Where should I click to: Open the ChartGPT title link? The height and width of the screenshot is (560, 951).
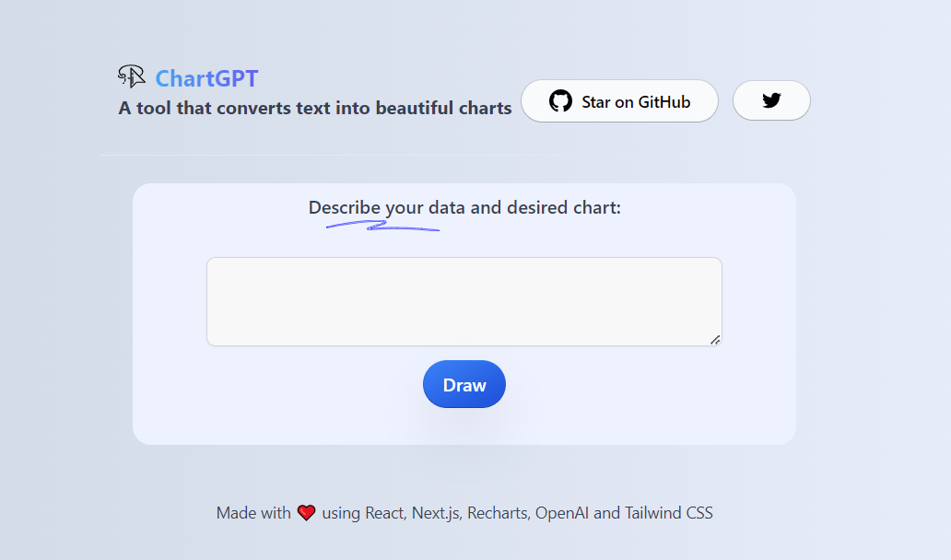206,78
